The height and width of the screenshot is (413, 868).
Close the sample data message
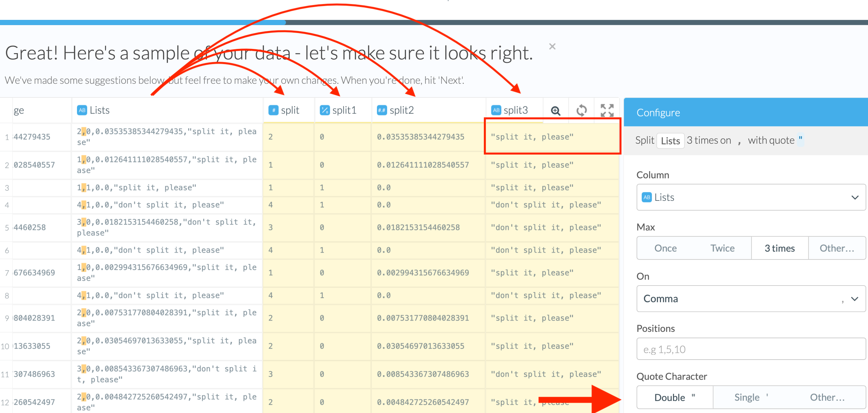coord(552,47)
